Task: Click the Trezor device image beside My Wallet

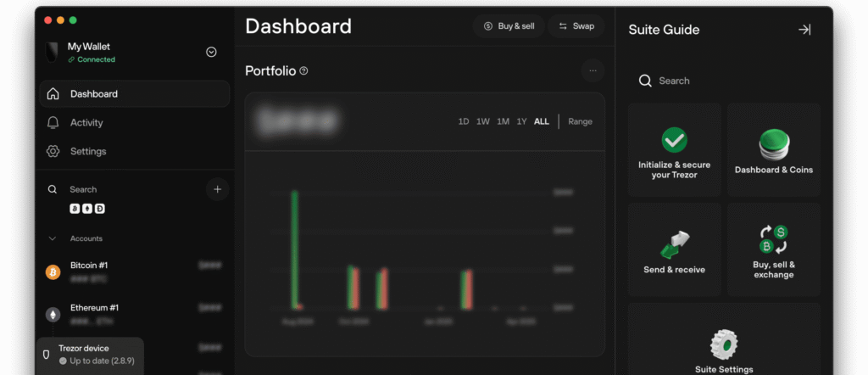Action: (52, 52)
